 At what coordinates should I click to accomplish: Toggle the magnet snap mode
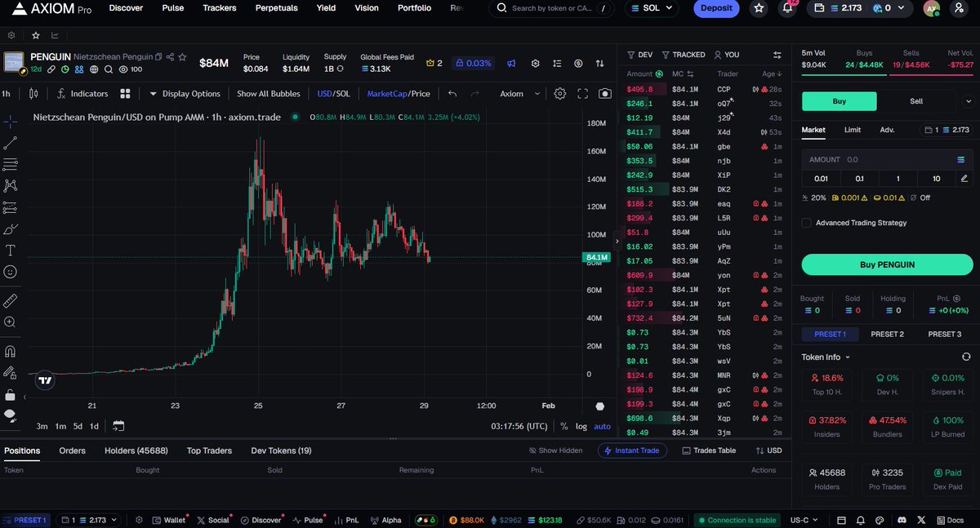pos(10,352)
